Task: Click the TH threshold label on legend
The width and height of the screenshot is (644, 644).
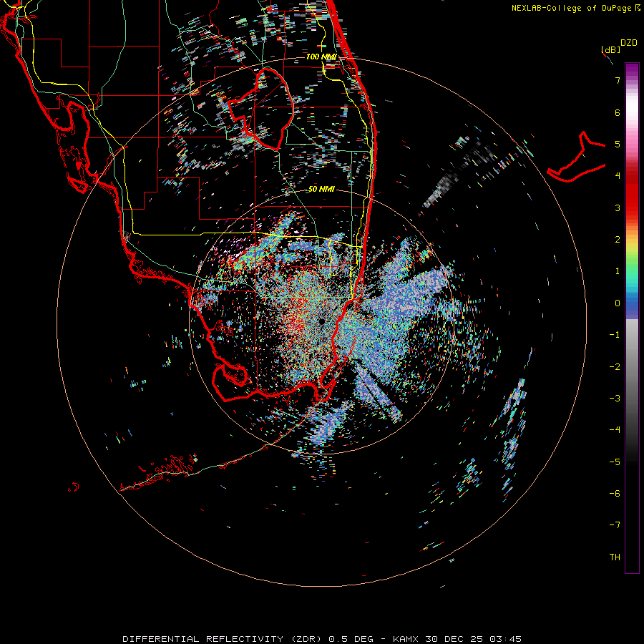Action: coord(615,557)
